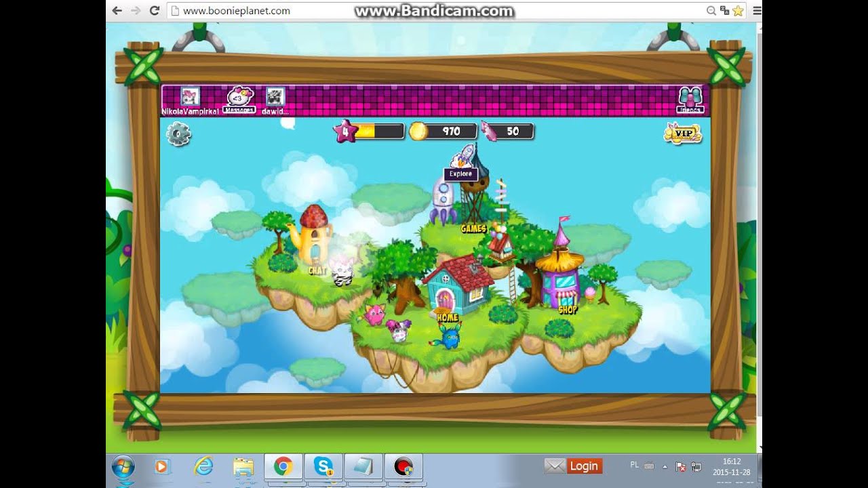868x488 pixels.
Task: Click the gold coin icon
Action: tap(418, 131)
